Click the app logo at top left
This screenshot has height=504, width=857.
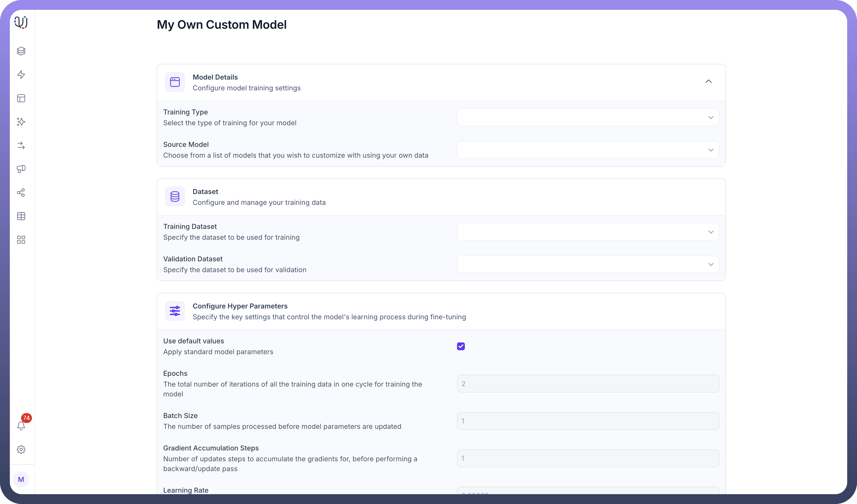point(21,22)
